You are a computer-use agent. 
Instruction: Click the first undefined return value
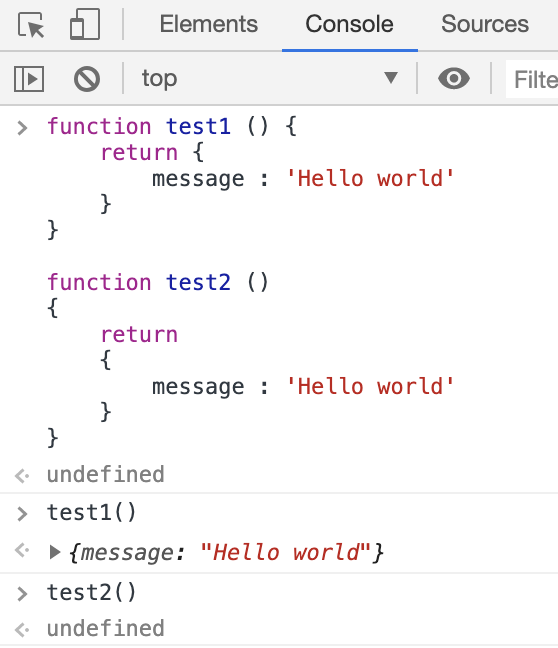point(106,474)
